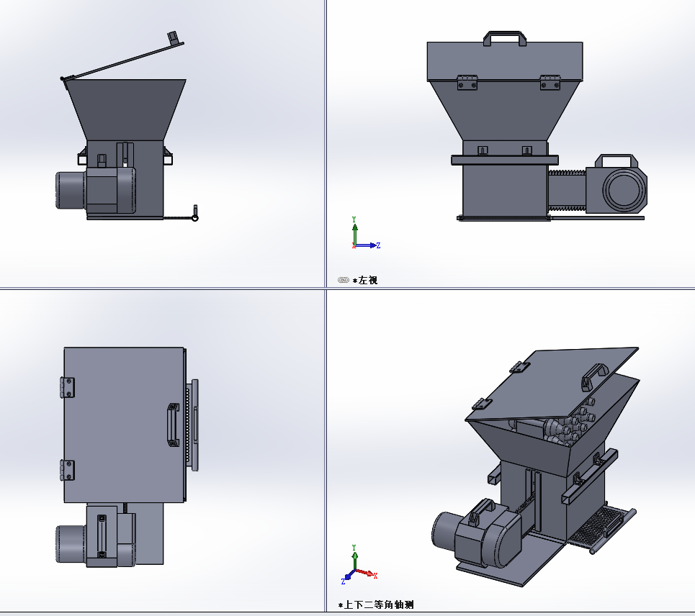Click the *左视 view orientation label
The image size is (695, 616).
click(x=365, y=280)
